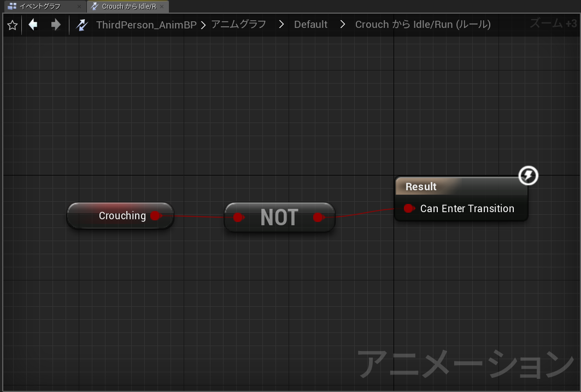
Task: Select the Crouch から Idle/R tab
Action: tap(129, 7)
